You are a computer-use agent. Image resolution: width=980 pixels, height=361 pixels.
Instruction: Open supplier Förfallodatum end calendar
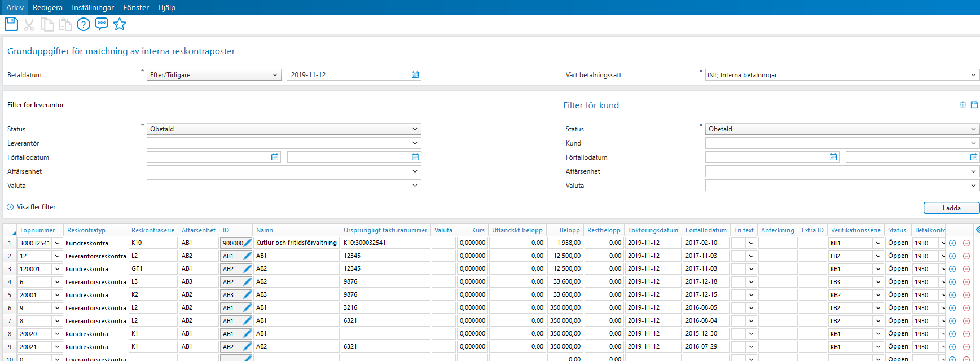[415, 157]
